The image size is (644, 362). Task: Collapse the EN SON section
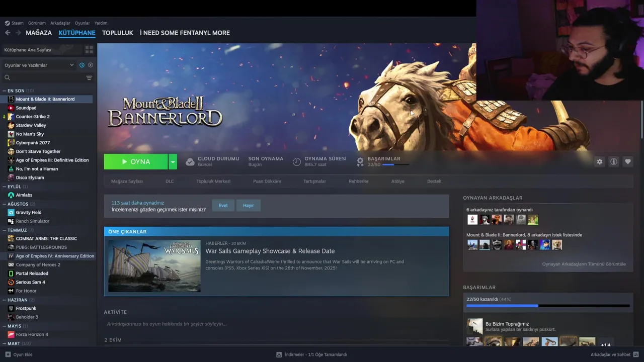pyautogui.click(x=4, y=91)
